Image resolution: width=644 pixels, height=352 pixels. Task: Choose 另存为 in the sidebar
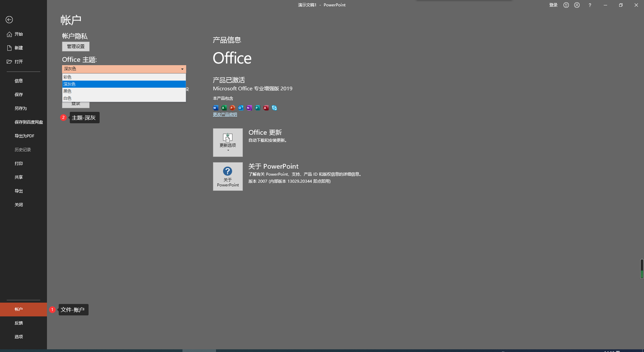click(20, 108)
